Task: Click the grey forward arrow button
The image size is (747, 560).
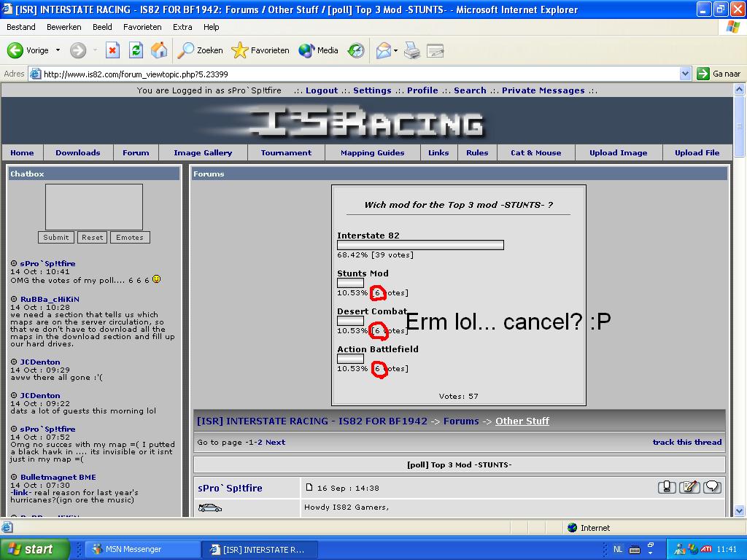Action: pos(78,50)
